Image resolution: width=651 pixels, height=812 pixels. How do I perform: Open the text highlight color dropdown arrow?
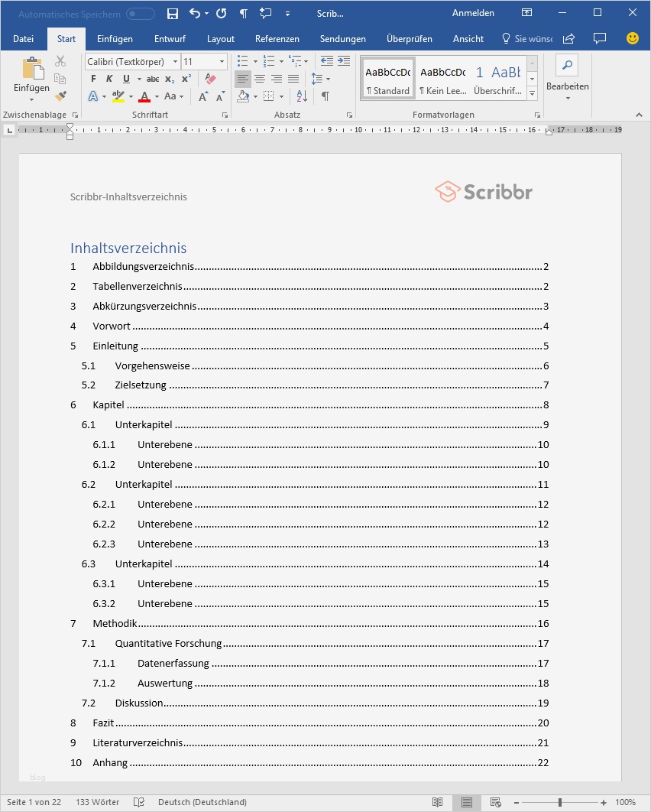(x=131, y=96)
